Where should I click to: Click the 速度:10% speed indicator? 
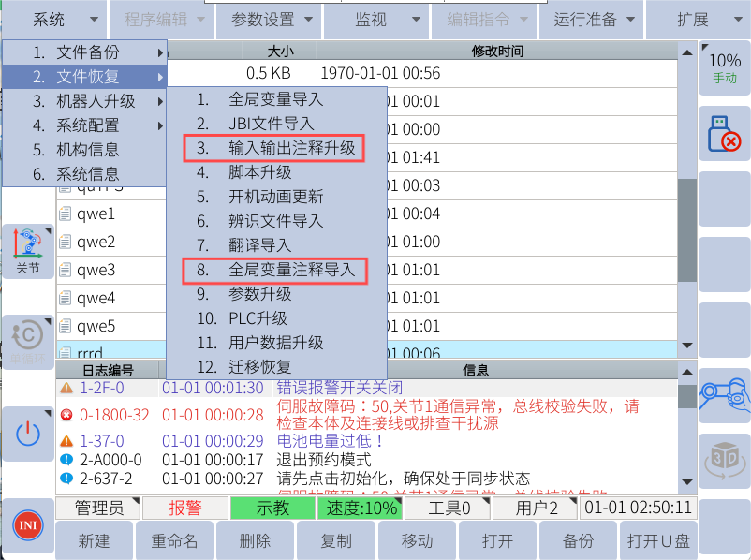coord(361,508)
